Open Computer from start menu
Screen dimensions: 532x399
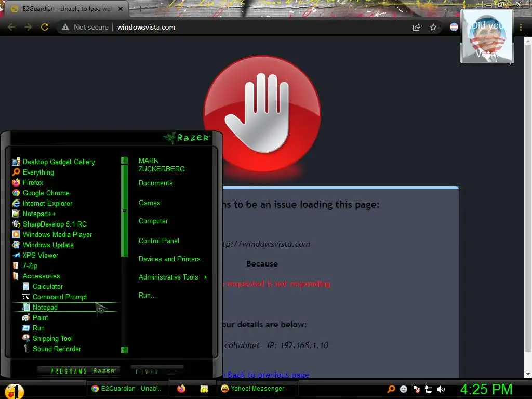pos(153,221)
